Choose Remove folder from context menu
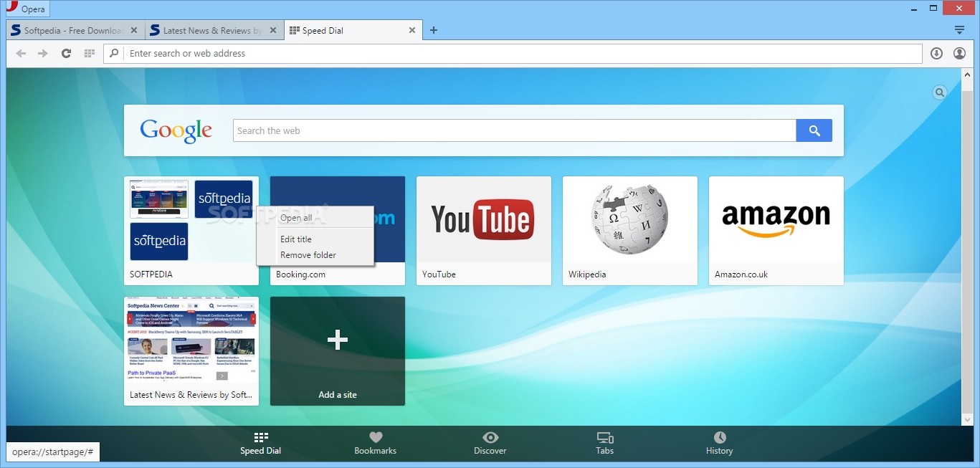This screenshot has width=980, height=468. (x=308, y=255)
